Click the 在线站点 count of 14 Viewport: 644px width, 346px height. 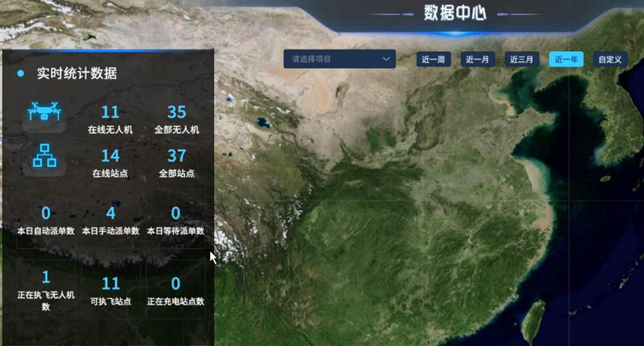click(x=110, y=156)
